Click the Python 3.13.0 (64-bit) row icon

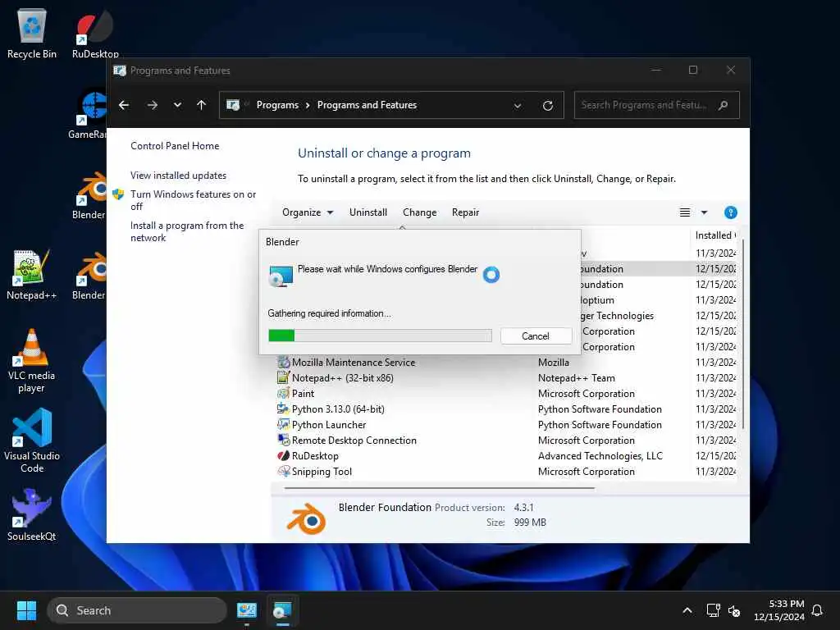click(x=283, y=409)
